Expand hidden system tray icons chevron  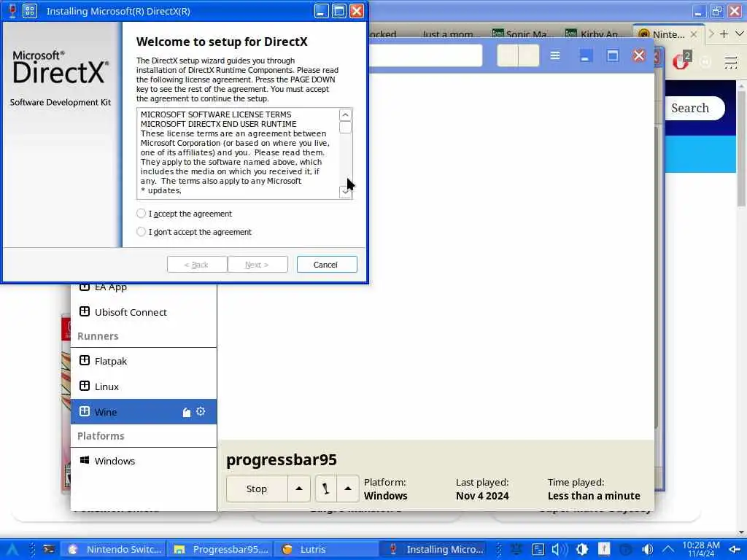[668, 550]
